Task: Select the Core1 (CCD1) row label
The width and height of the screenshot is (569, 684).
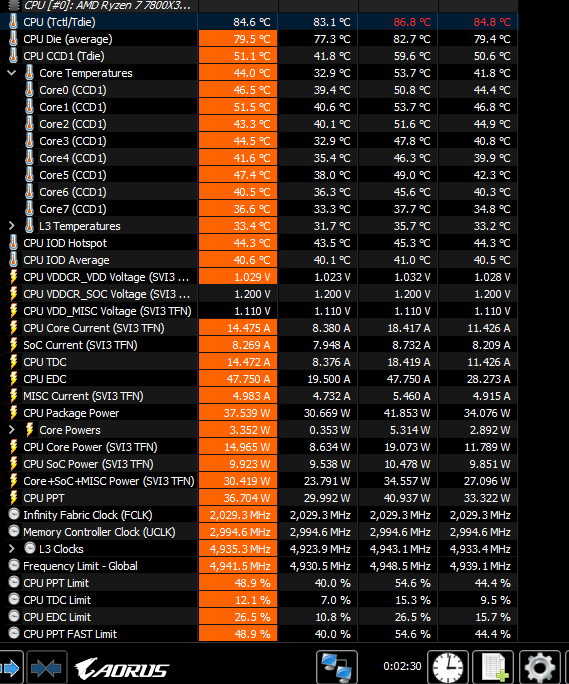Action: tap(73, 107)
